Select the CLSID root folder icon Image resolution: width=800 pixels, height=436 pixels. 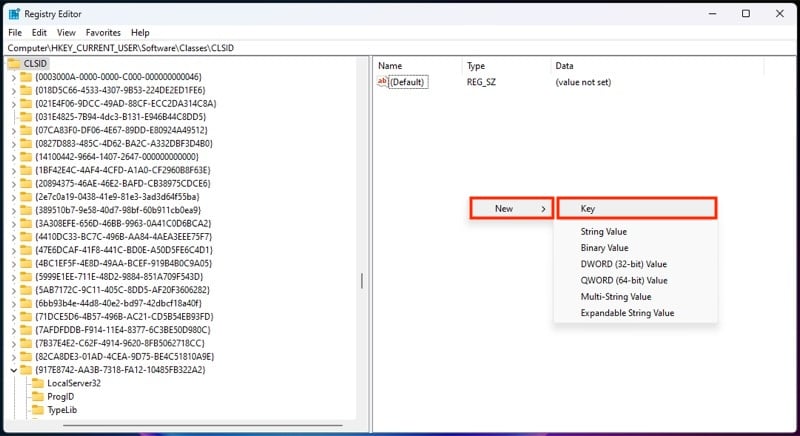click(14, 63)
